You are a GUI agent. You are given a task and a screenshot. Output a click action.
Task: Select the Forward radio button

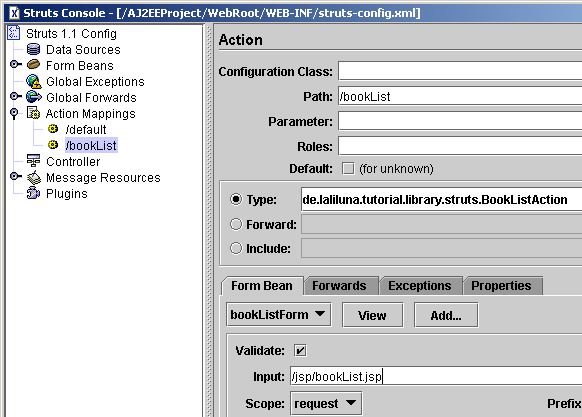pyautogui.click(x=236, y=224)
